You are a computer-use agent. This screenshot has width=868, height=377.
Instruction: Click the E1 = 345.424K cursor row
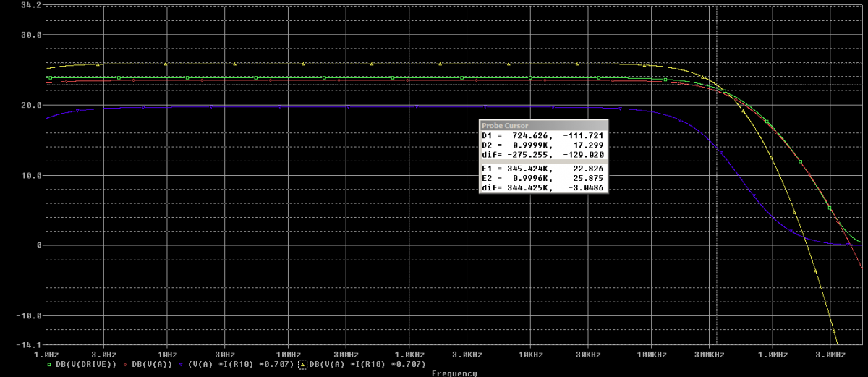point(543,169)
